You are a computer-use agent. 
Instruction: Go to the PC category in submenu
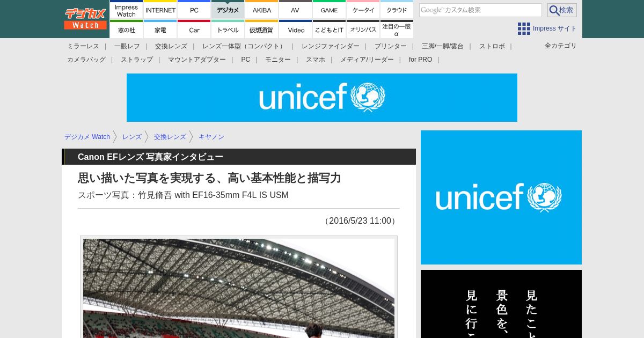(246, 60)
